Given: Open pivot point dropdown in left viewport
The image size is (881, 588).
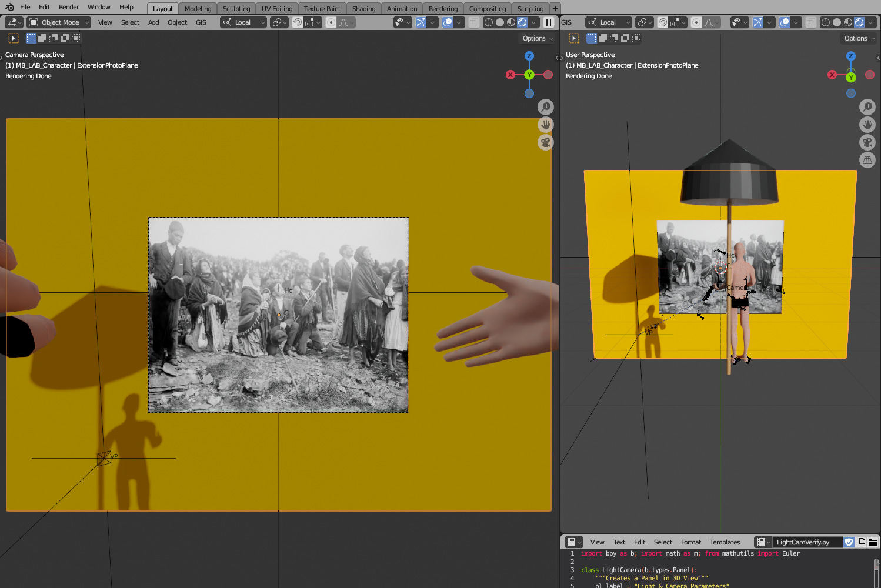Looking at the screenshot, I should tap(279, 22).
